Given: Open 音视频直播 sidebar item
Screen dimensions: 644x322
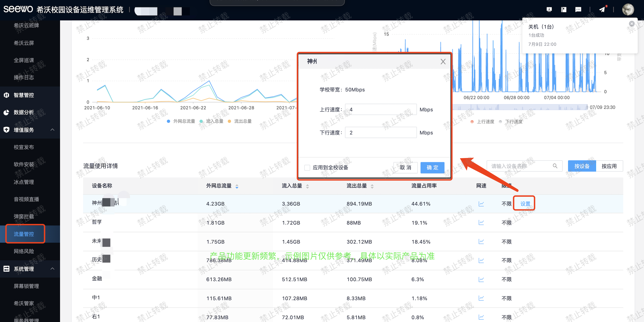Looking at the screenshot, I should click(x=26, y=199).
